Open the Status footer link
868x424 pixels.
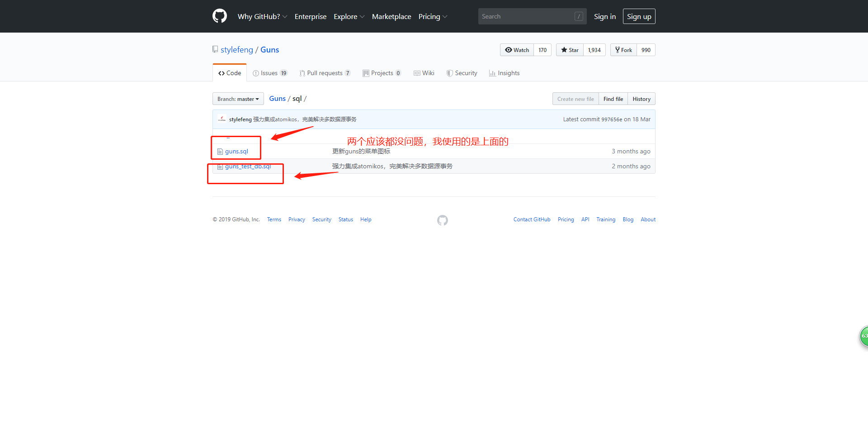pyautogui.click(x=346, y=219)
